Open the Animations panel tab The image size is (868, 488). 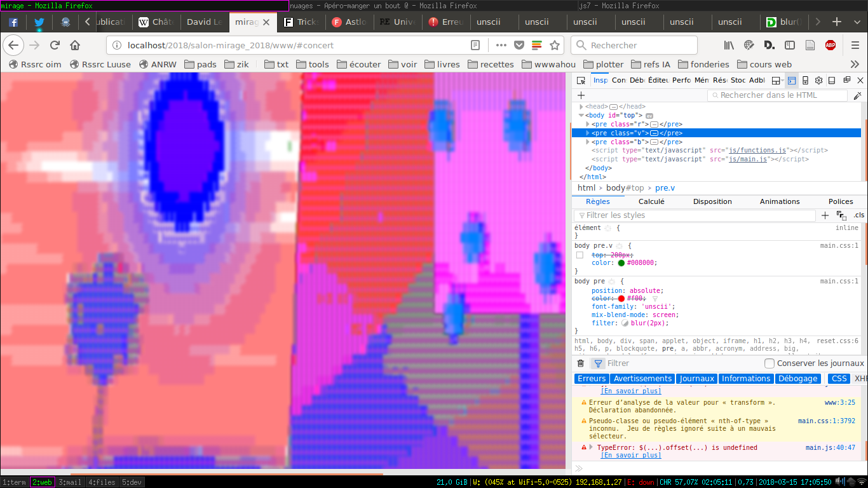(x=780, y=201)
